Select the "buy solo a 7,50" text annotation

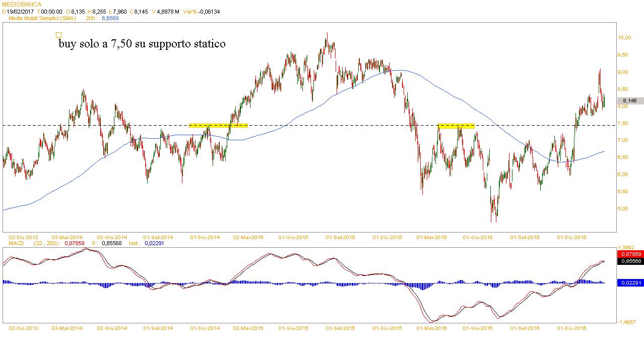click(142, 44)
